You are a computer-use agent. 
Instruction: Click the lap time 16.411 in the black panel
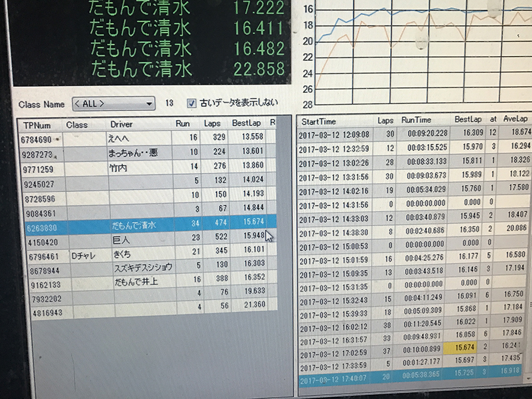258,28
